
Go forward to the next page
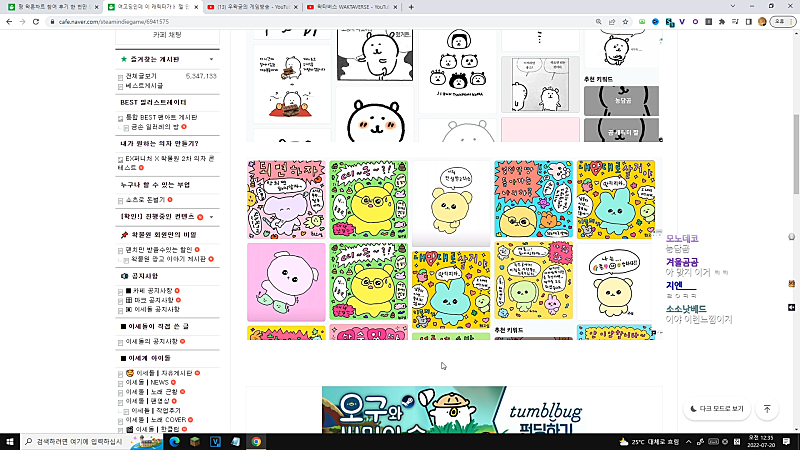(x=22, y=22)
